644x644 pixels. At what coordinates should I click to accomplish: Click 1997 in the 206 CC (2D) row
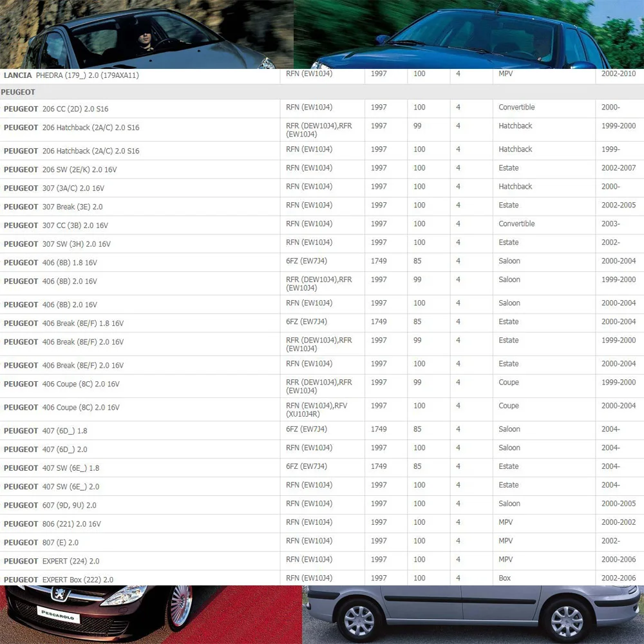[379, 107]
